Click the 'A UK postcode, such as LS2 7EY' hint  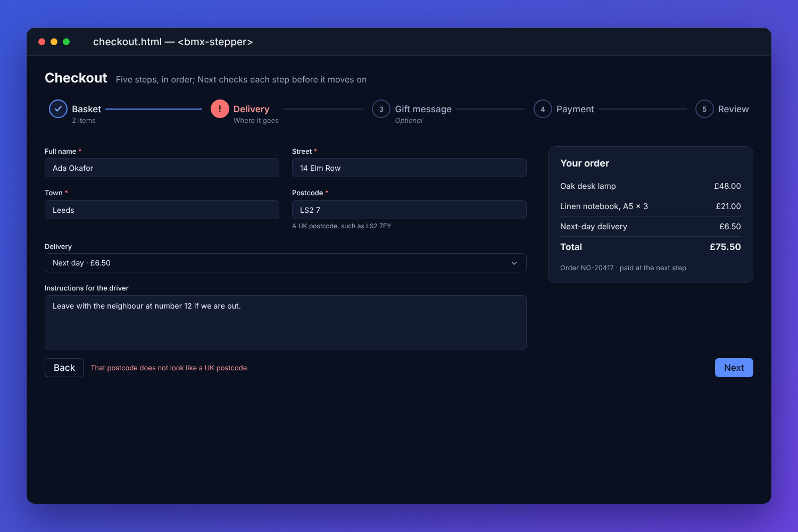[342, 226]
